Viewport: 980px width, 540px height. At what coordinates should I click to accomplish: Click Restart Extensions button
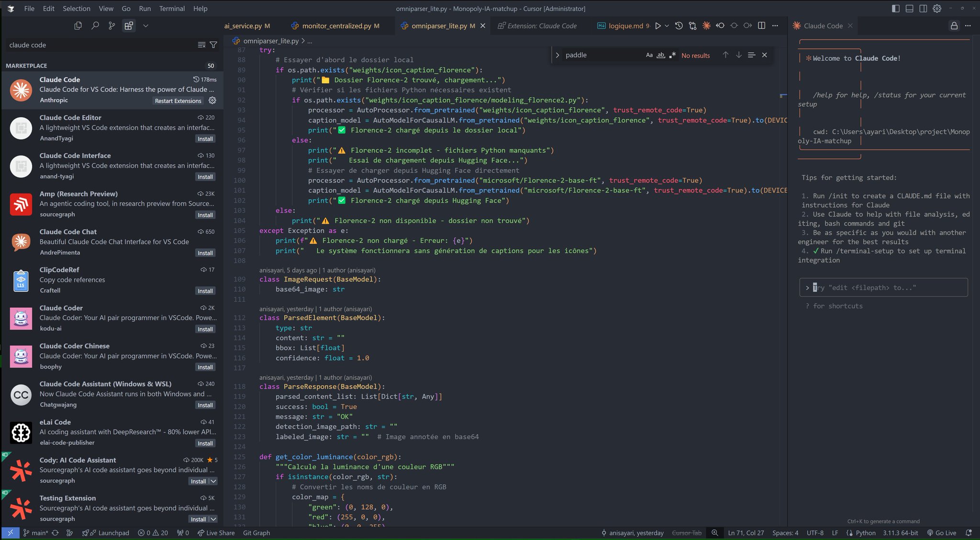[178, 101]
